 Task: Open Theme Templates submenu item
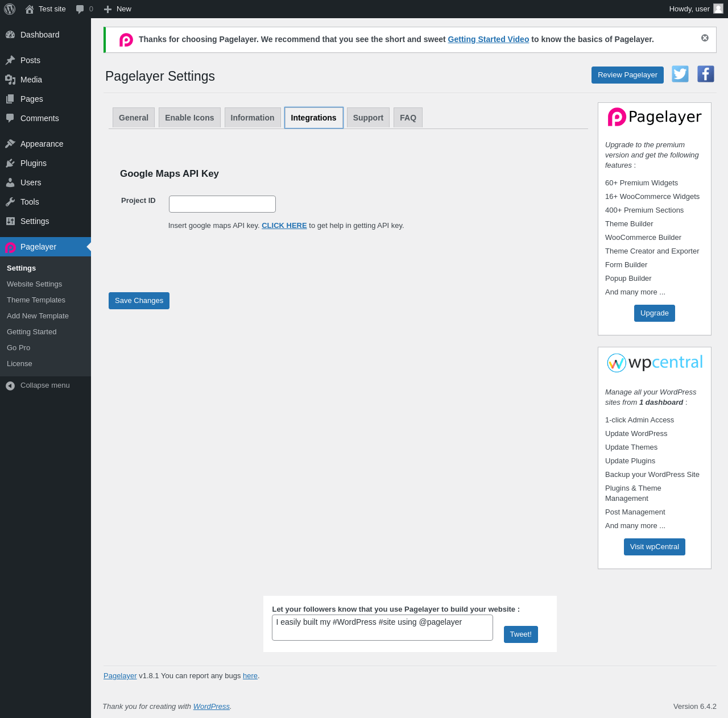coord(45,300)
